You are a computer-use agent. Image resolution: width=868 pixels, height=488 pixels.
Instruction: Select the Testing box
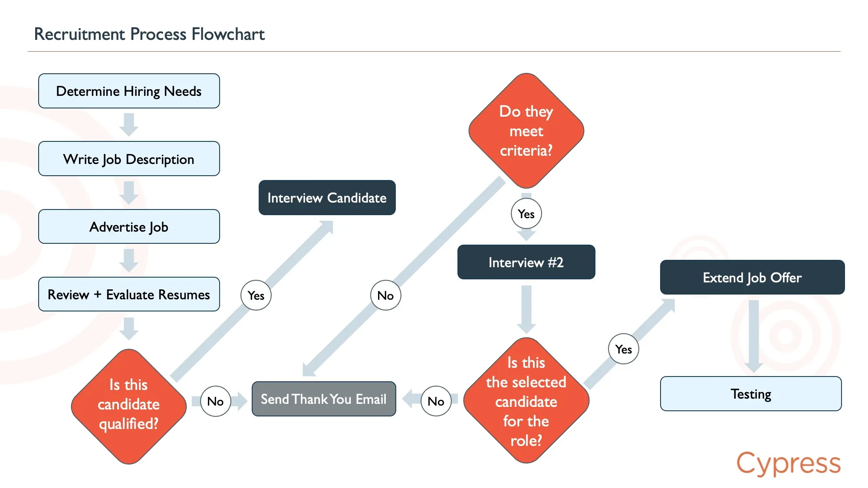tap(751, 394)
